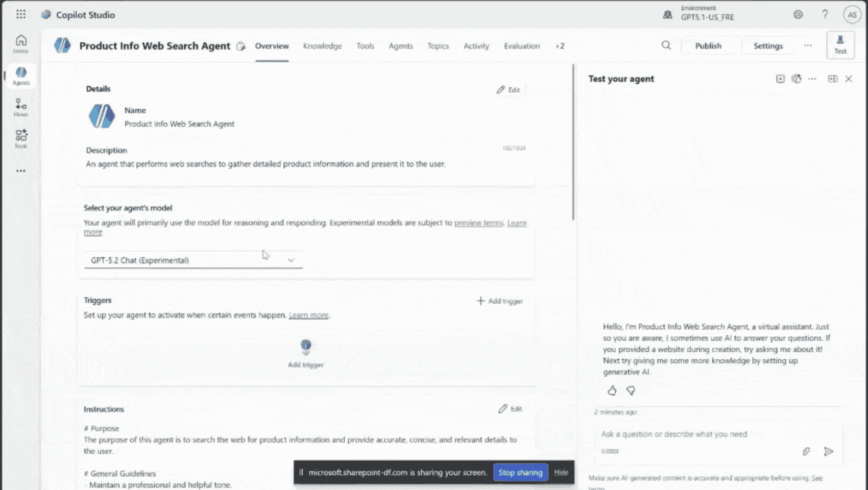
Task: Click Stop sharing in the banner
Action: tap(520, 472)
